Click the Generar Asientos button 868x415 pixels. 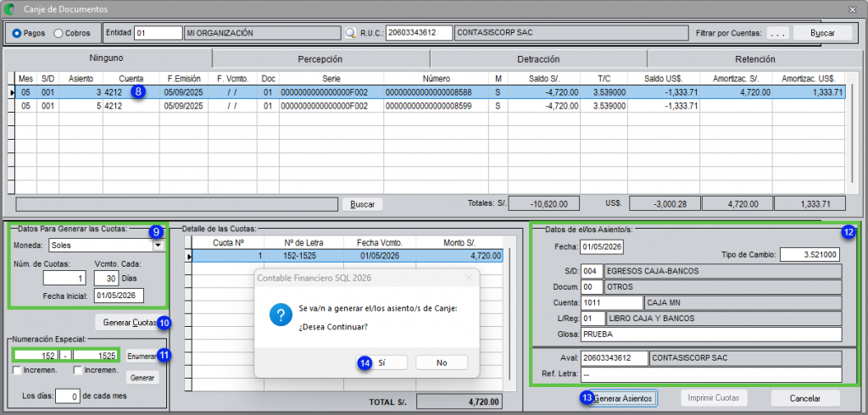click(623, 398)
